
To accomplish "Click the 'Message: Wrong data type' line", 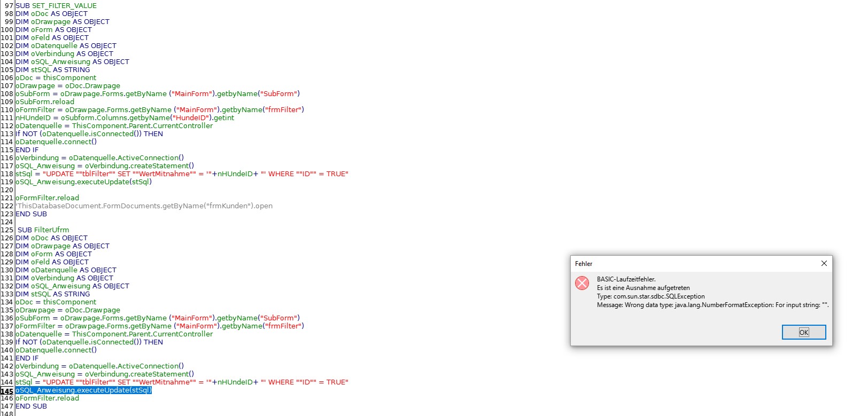I will [712, 305].
